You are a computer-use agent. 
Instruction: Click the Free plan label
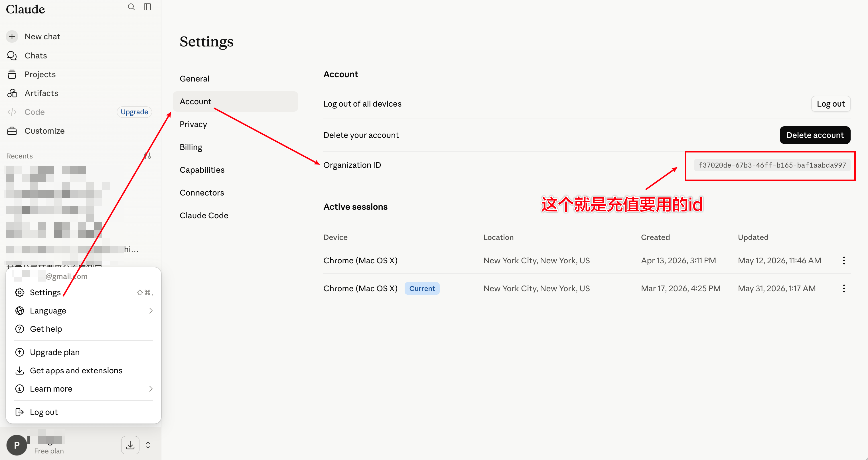pos(49,451)
